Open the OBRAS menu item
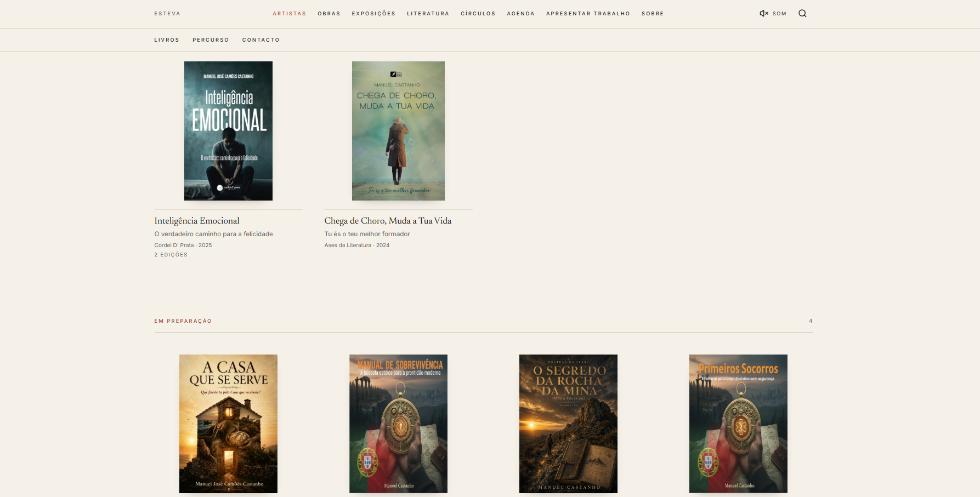Screen dimensions: 980x497 (329, 14)
